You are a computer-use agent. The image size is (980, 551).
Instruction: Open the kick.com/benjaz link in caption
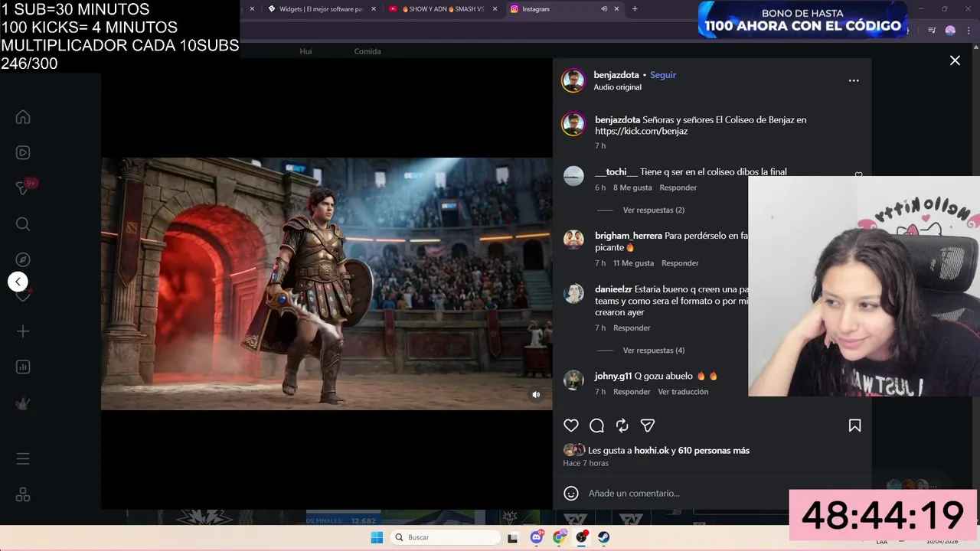641,131
